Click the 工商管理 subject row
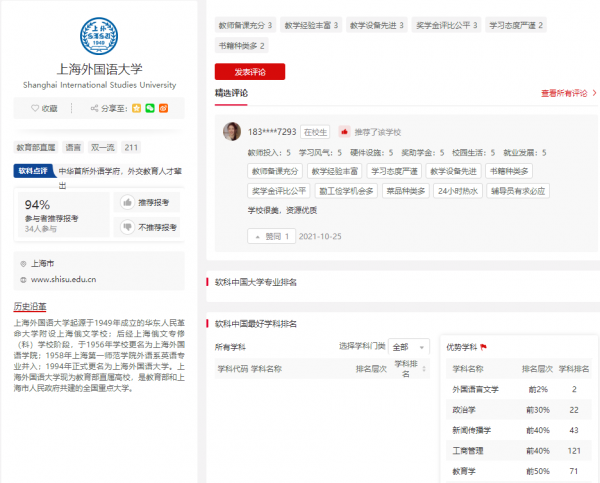600x483 pixels. point(519,451)
